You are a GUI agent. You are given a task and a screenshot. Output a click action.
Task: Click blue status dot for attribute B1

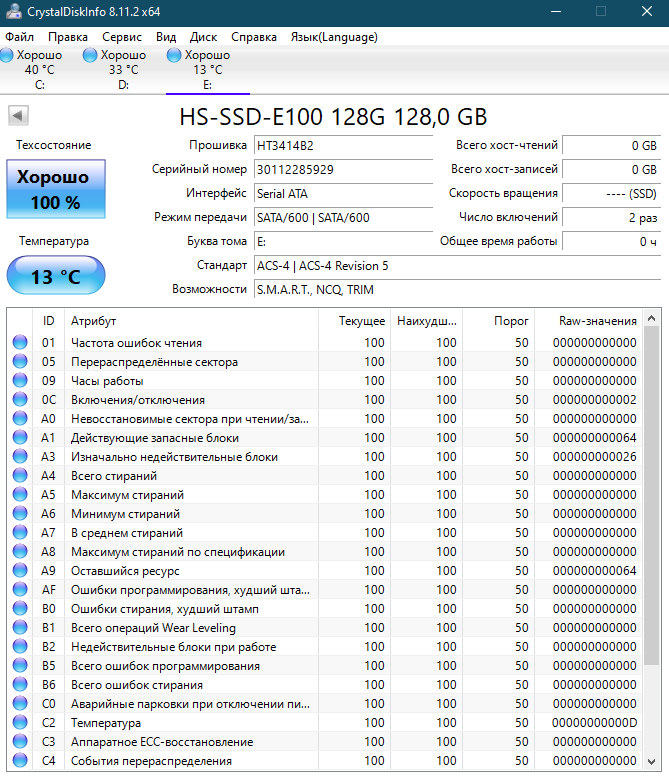[x=20, y=627]
